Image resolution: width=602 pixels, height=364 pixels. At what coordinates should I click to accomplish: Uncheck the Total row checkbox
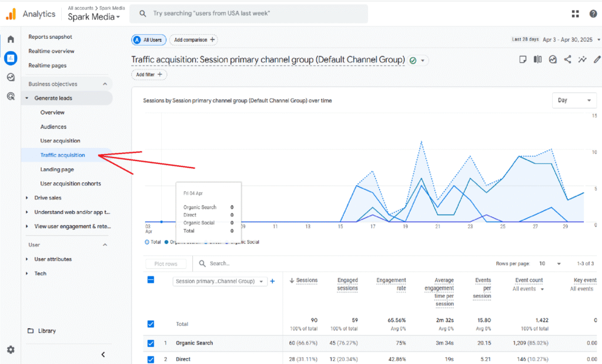[151, 324]
